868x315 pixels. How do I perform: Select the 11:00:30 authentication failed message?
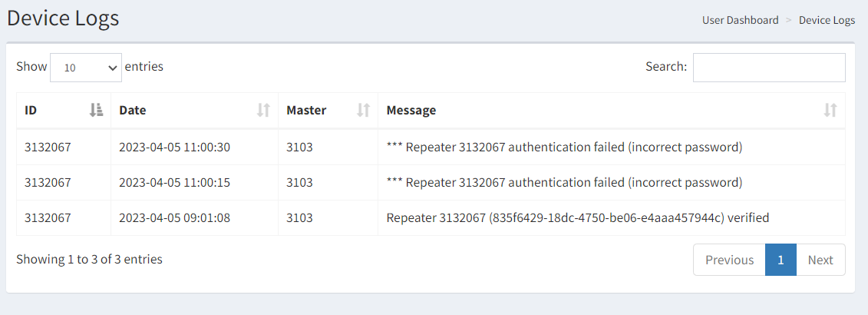tap(564, 148)
